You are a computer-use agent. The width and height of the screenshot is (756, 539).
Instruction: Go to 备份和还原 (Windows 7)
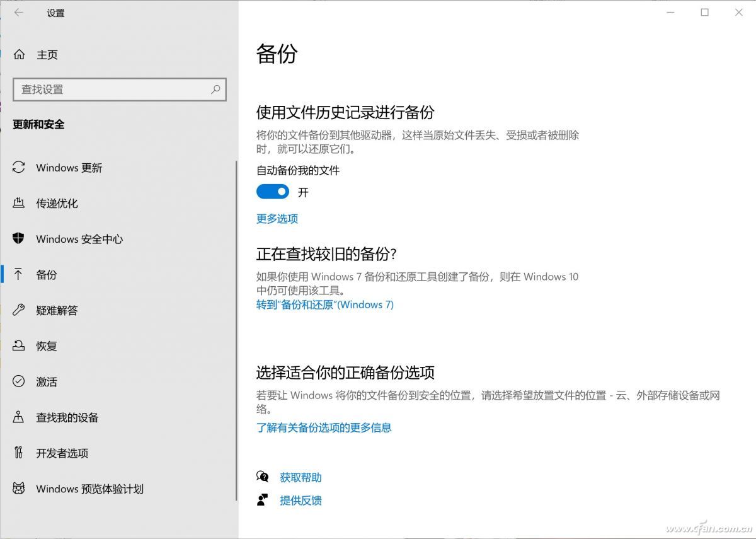pyautogui.click(x=325, y=304)
